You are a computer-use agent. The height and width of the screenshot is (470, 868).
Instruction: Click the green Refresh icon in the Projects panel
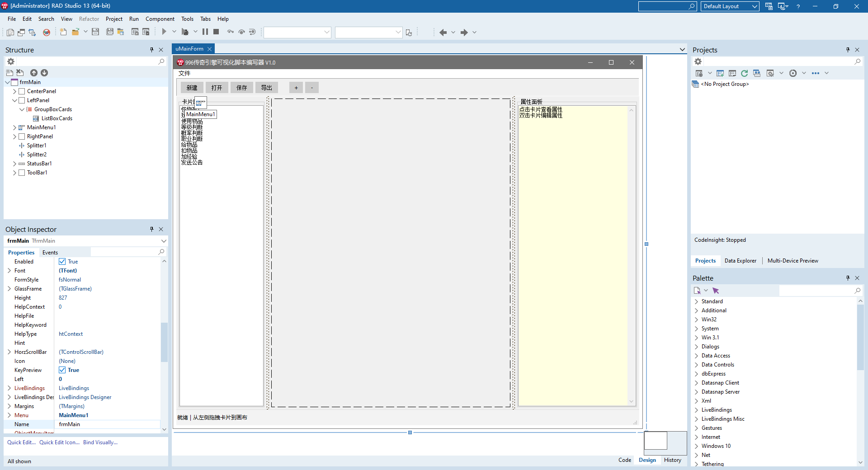(744, 73)
